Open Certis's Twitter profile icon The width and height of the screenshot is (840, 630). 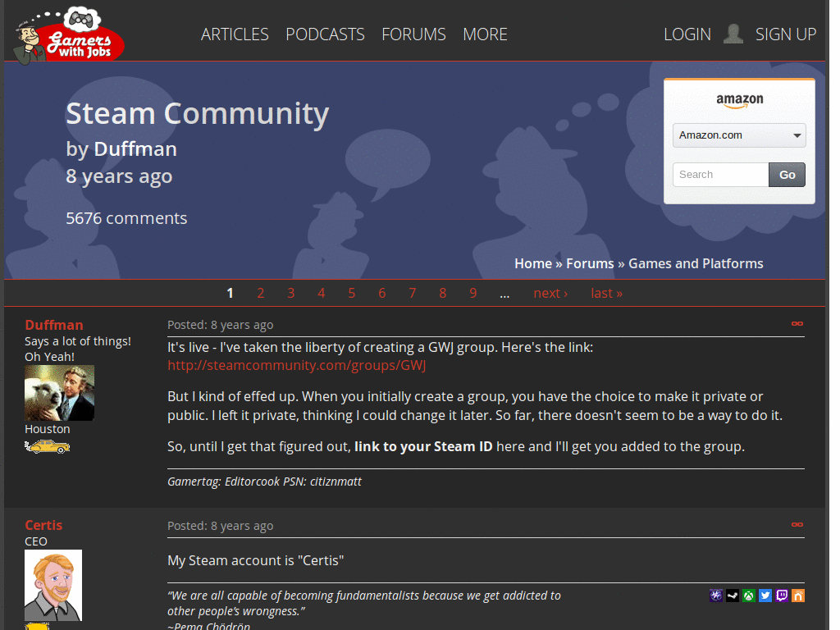pyautogui.click(x=765, y=596)
